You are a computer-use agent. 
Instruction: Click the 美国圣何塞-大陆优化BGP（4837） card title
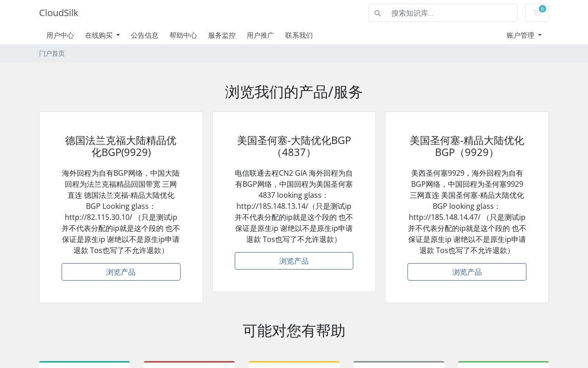(294, 146)
